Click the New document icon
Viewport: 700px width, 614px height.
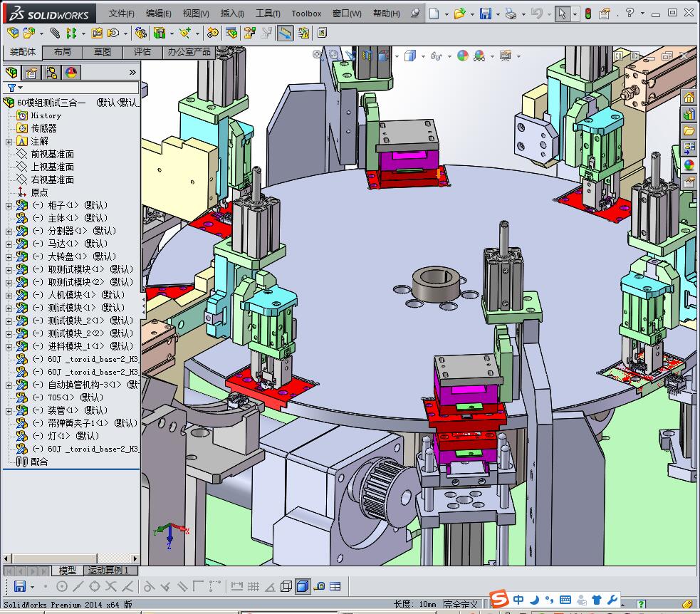point(434,14)
